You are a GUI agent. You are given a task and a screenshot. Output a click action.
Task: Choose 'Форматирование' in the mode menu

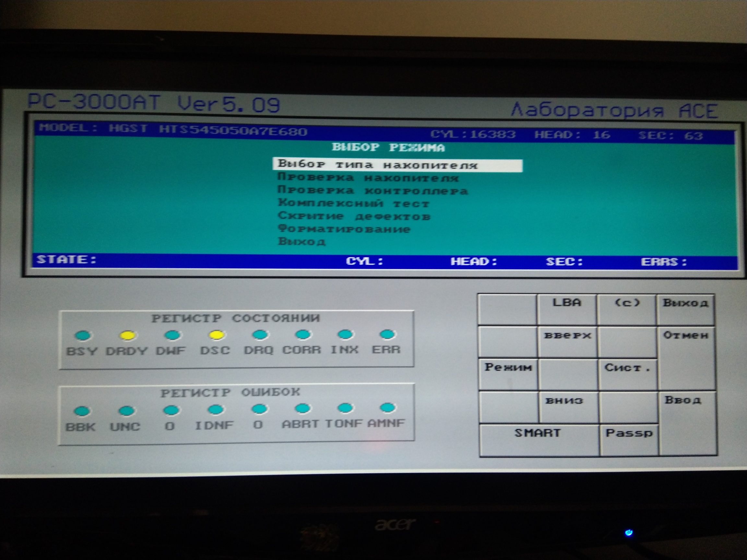pos(344,229)
